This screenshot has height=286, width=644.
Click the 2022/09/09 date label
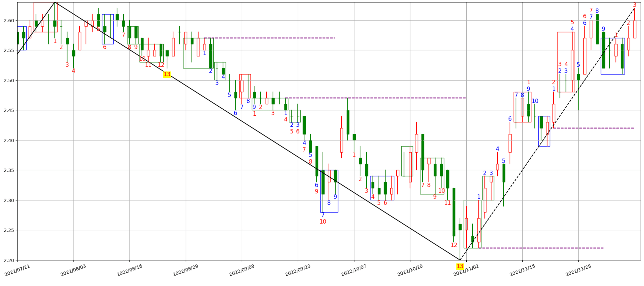click(x=242, y=270)
